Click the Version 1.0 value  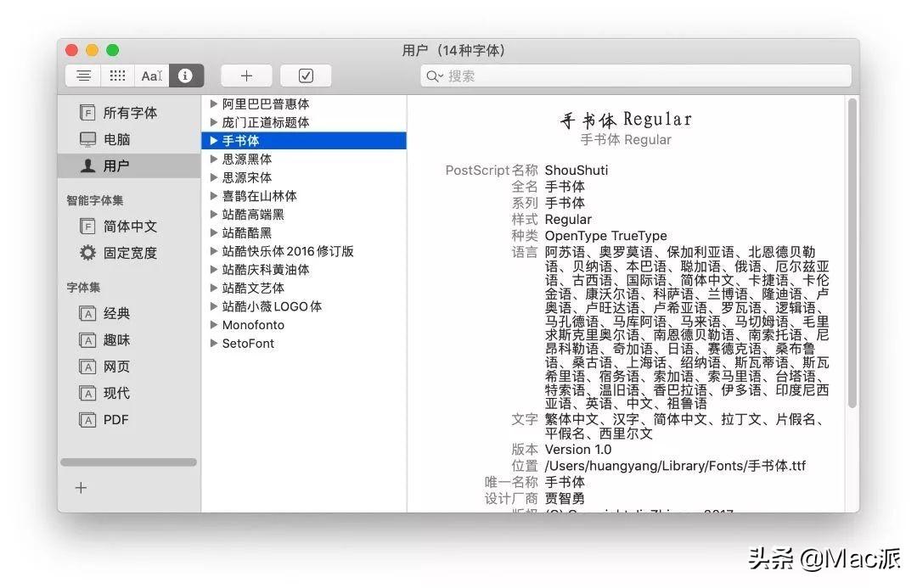[578, 450]
